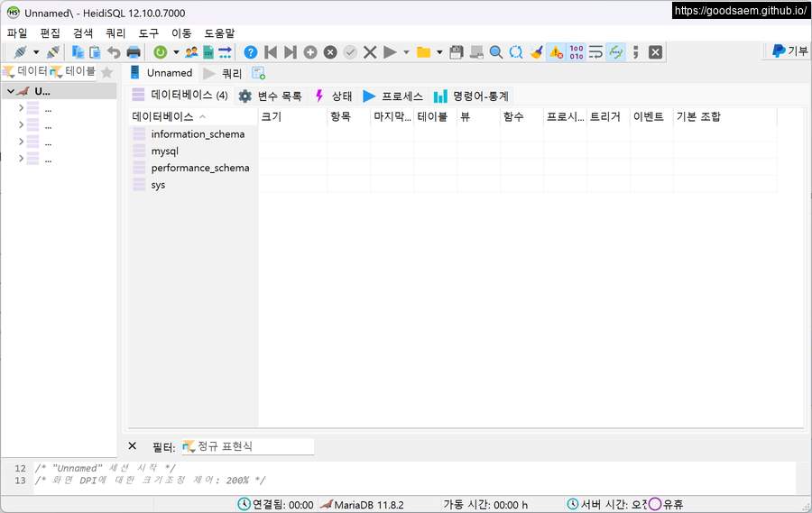Image resolution: width=812 pixels, height=513 pixels.
Task: Expand the third database tree node
Action: (22, 142)
